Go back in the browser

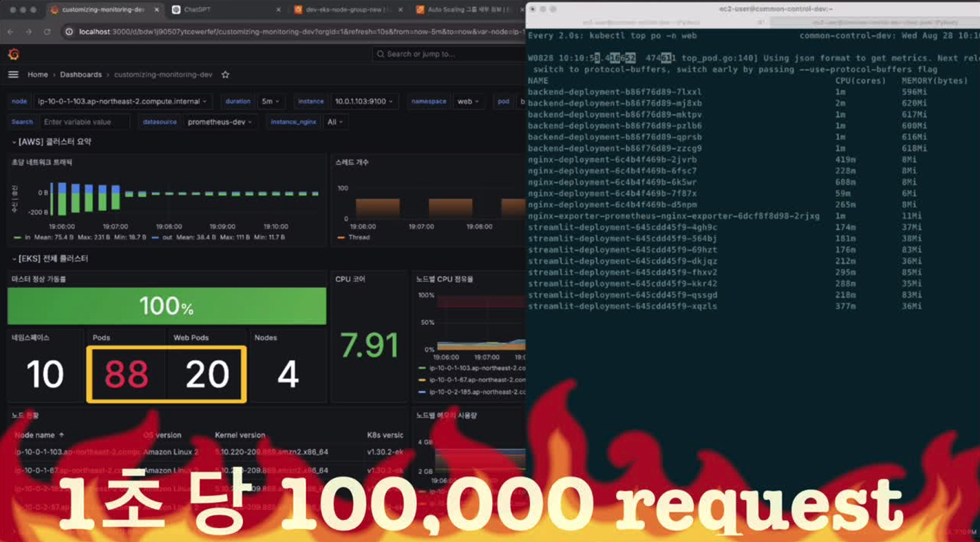(x=10, y=32)
